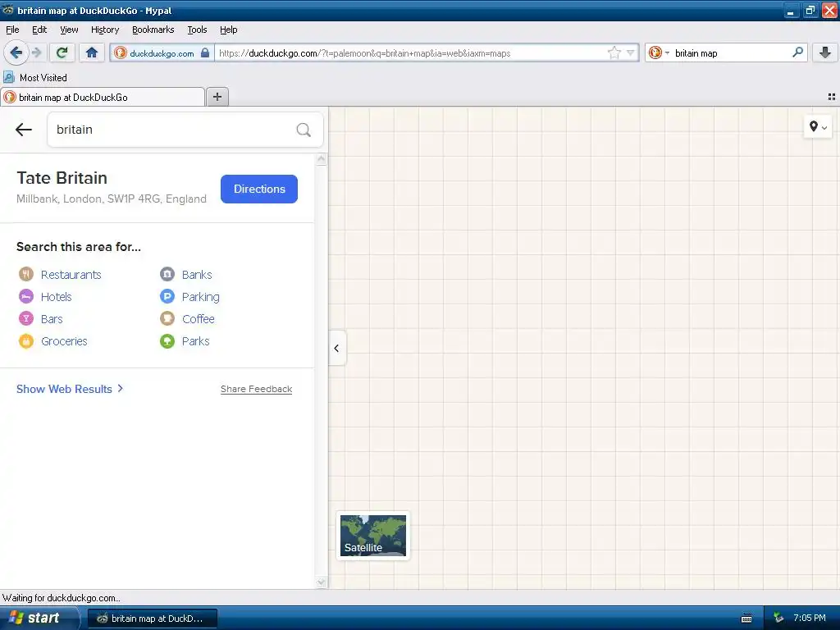Image resolution: width=840 pixels, height=630 pixels.
Task: Open the search engine selector dropdown
Action: tap(659, 52)
